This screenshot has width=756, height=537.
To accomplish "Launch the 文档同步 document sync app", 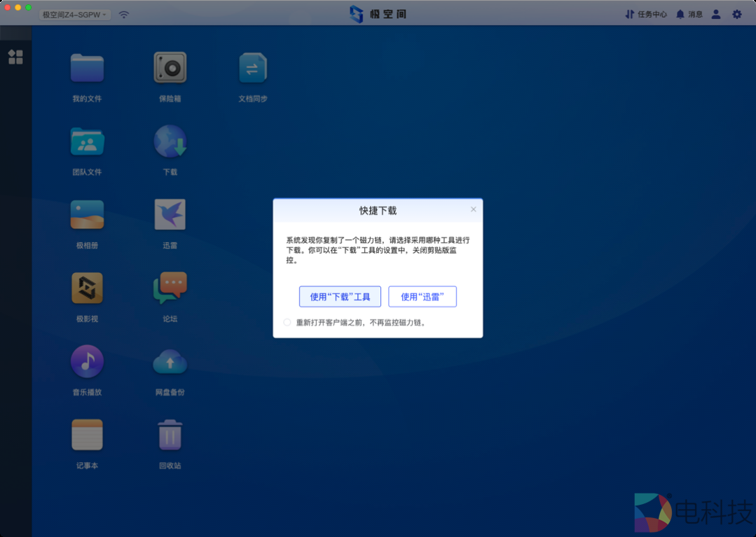I will (253, 68).
